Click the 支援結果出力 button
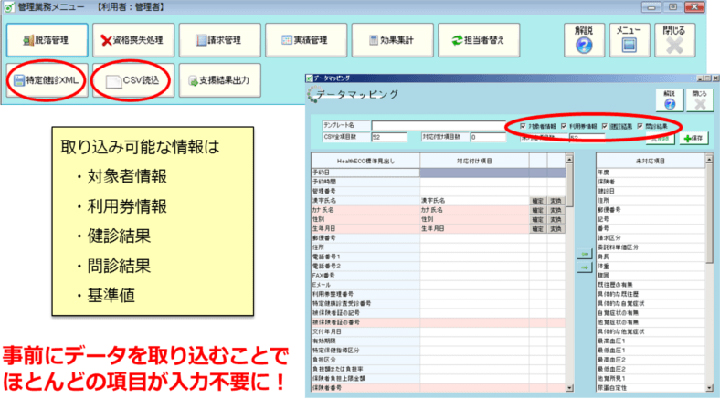The width and height of the screenshot is (720, 399). pyautogui.click(x=219, y=80)
